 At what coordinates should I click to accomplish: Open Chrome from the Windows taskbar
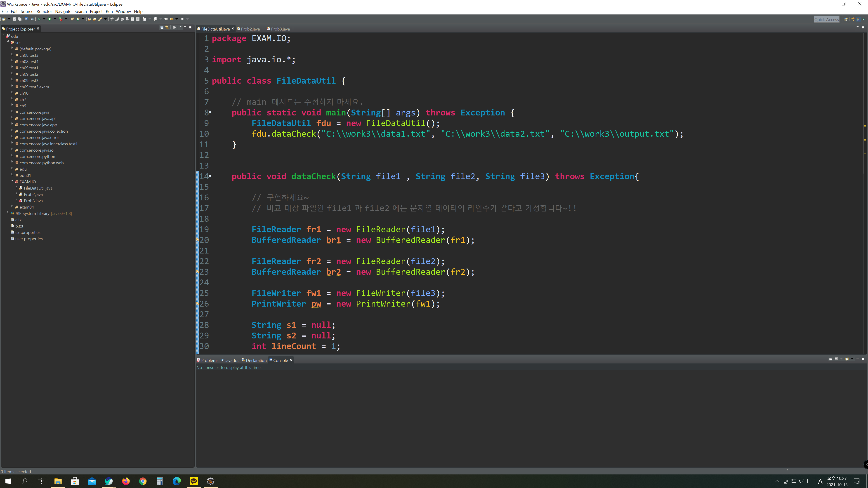[x=143, y=481]
